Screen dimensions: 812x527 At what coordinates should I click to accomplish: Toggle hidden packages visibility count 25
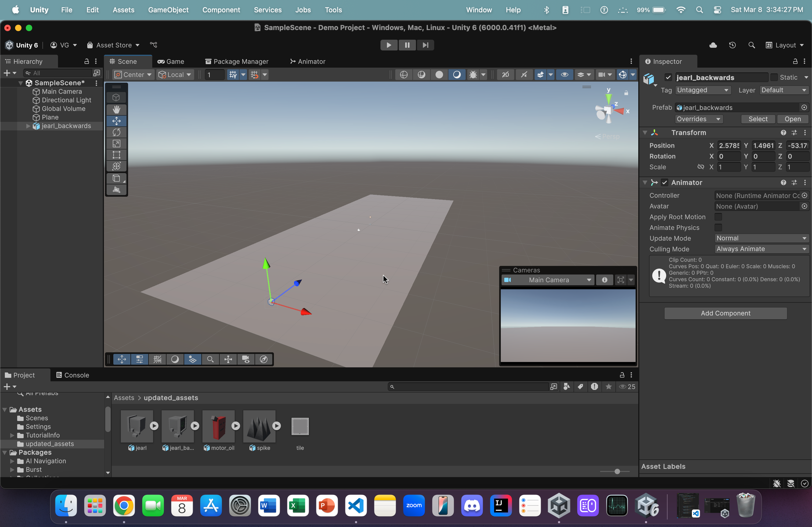[627, 387]
